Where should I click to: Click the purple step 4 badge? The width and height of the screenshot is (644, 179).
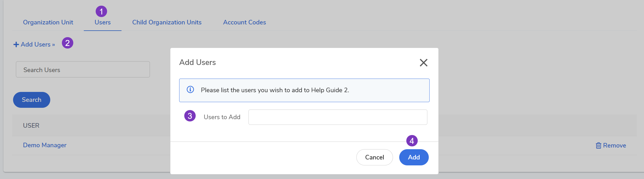(x=412, y=141)
